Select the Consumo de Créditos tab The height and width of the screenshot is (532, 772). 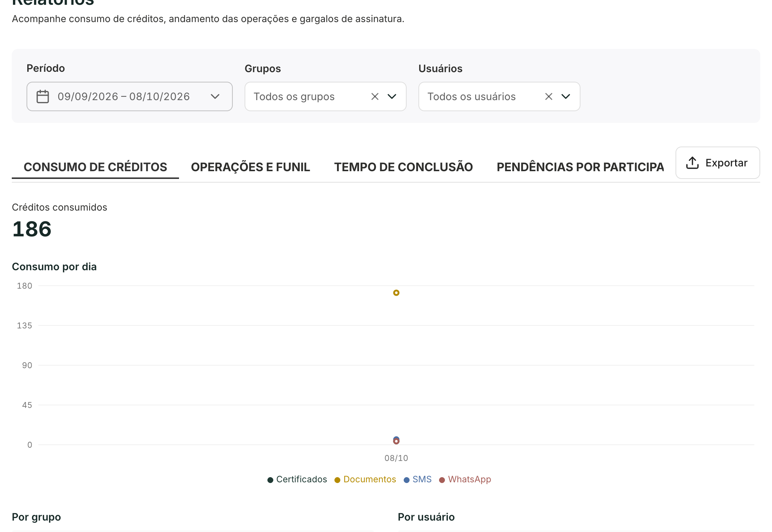coord(95,167)
